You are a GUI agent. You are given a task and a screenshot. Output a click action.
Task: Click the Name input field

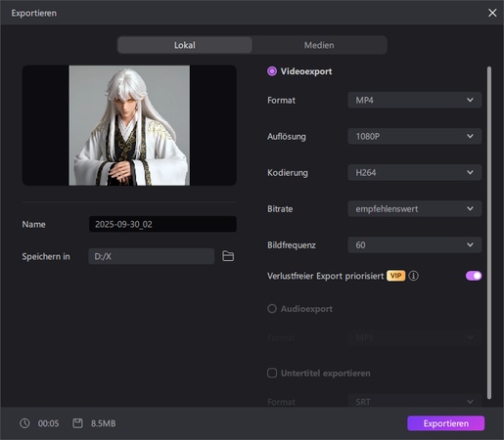pyautogui.click(x=162, y=224)
